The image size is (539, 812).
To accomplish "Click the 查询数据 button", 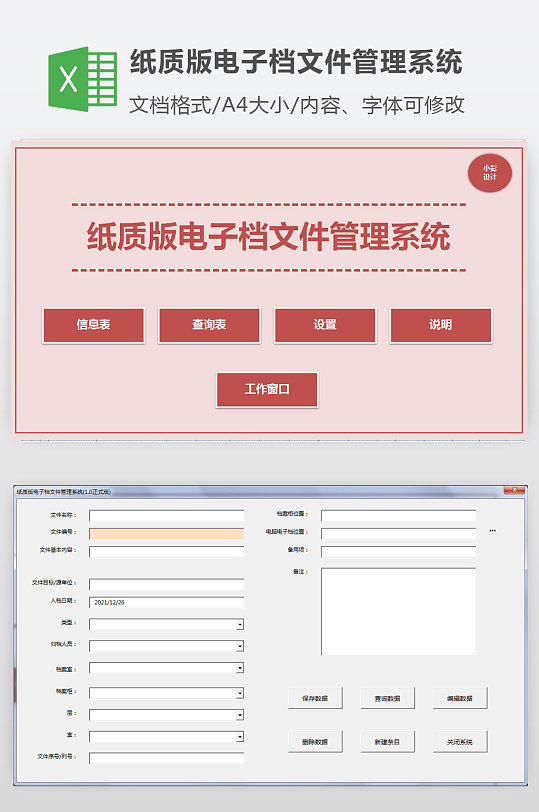I will tap(387, 698).
